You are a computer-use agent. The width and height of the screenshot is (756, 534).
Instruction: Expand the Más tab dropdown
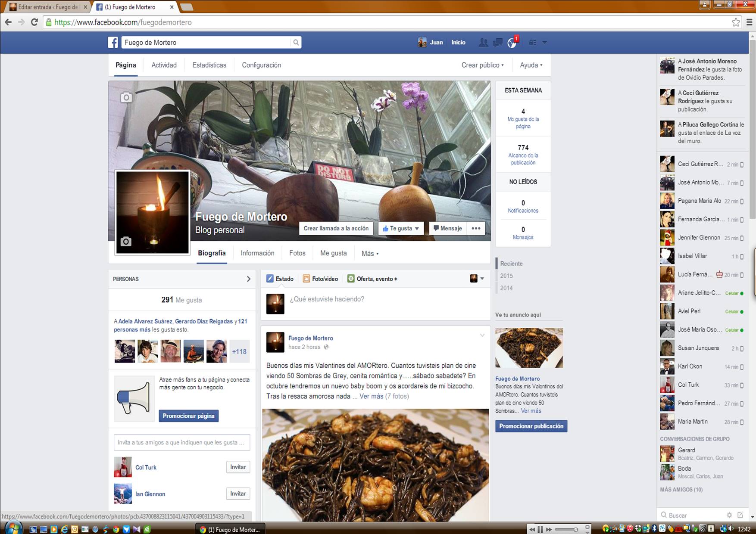[x=370, y=254]
